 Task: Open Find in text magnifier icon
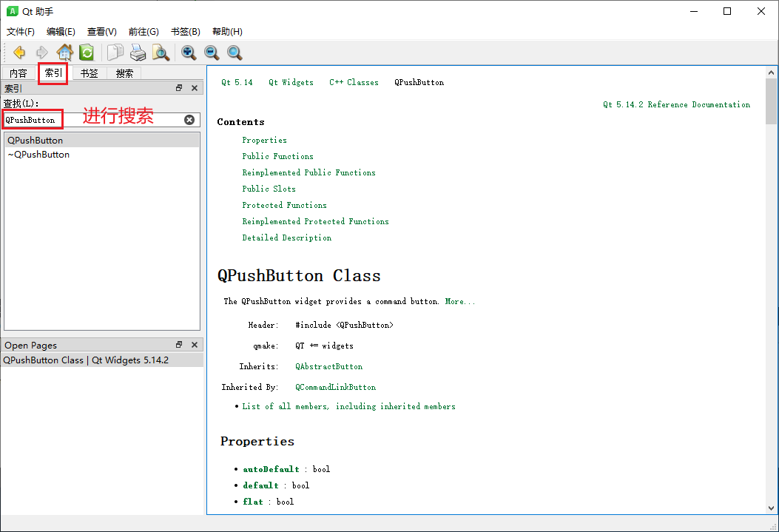coord(161,52)
